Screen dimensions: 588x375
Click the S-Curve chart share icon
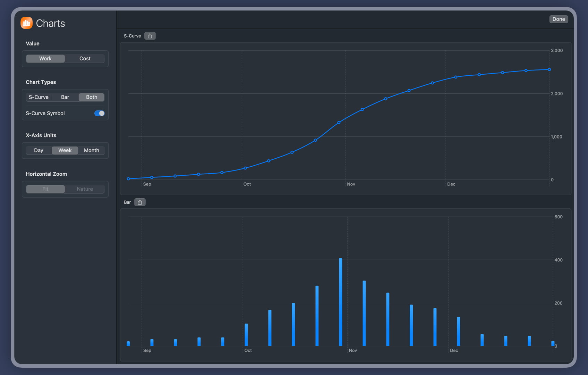coord(150,36)
